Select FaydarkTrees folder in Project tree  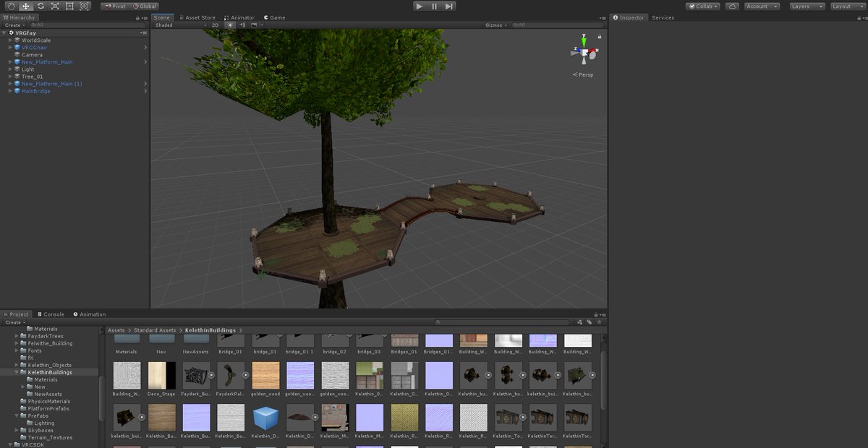46,336
